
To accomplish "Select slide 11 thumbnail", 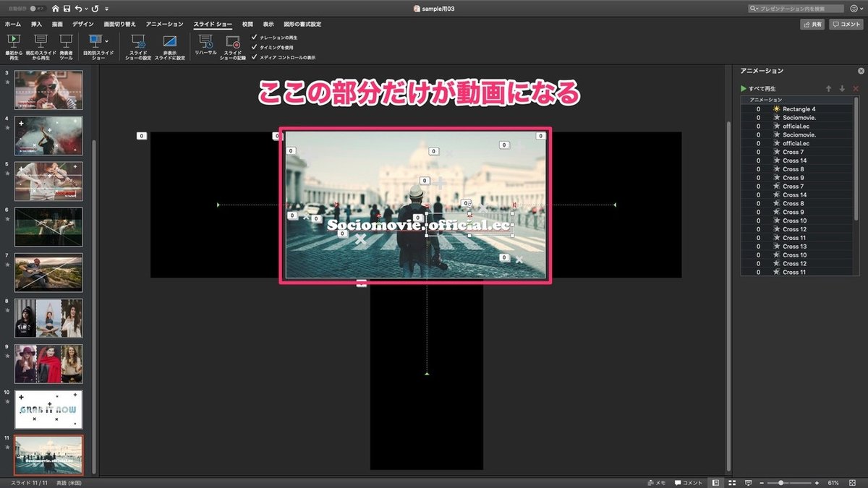I will pos(48,455).
